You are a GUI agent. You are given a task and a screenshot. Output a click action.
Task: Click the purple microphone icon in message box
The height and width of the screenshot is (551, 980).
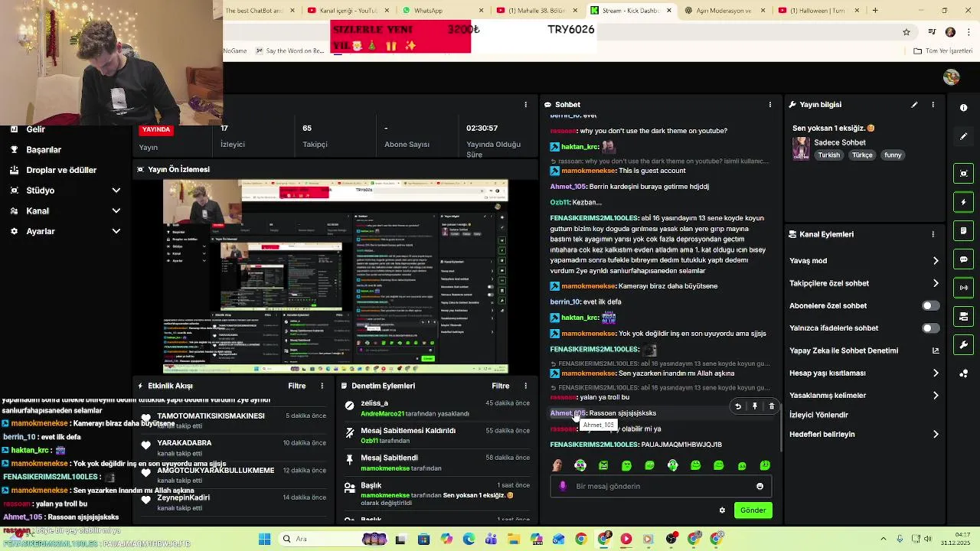(563, 486)
